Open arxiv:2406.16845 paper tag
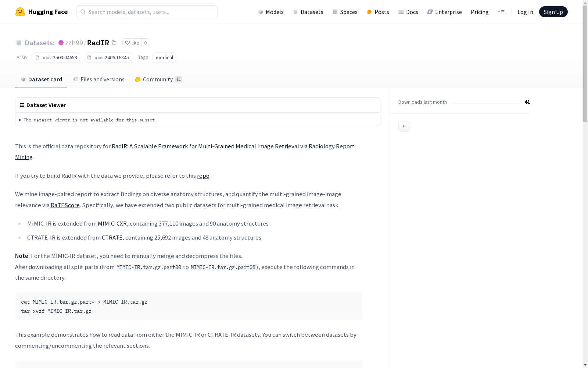 [x=108, y=57]
